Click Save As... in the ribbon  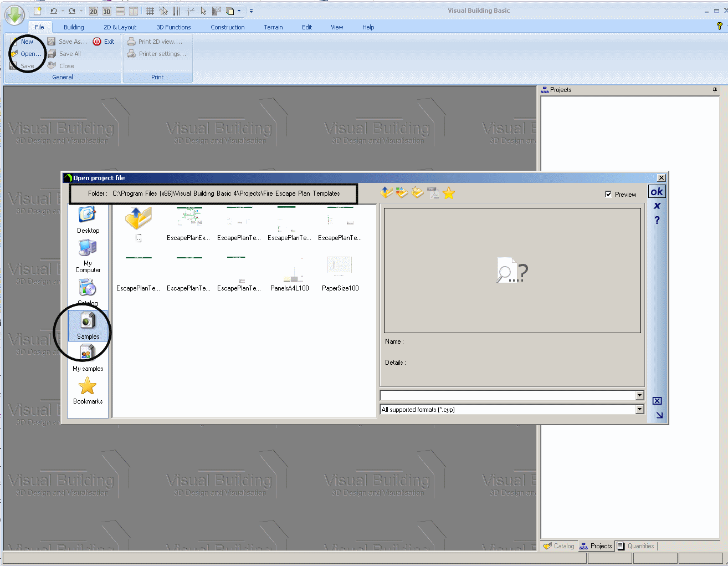pyautogui.click(x=68, y=42)
